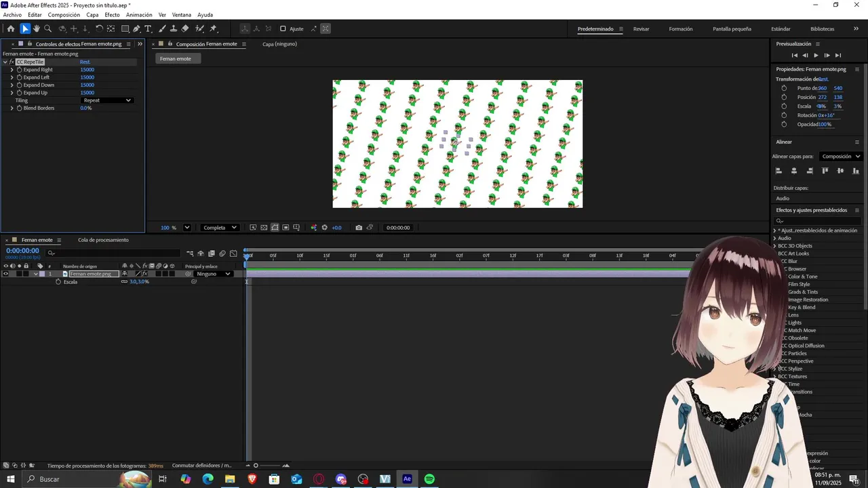Image resolution: width=868 pixels, height=488 pixels.
Task: Open Spotify from the taskbar
Action: click(429, 479)
